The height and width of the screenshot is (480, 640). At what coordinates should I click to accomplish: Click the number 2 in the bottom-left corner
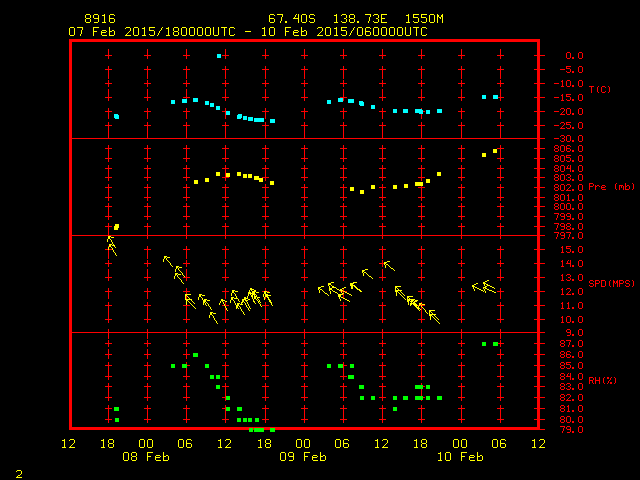[x=18, y=472]
